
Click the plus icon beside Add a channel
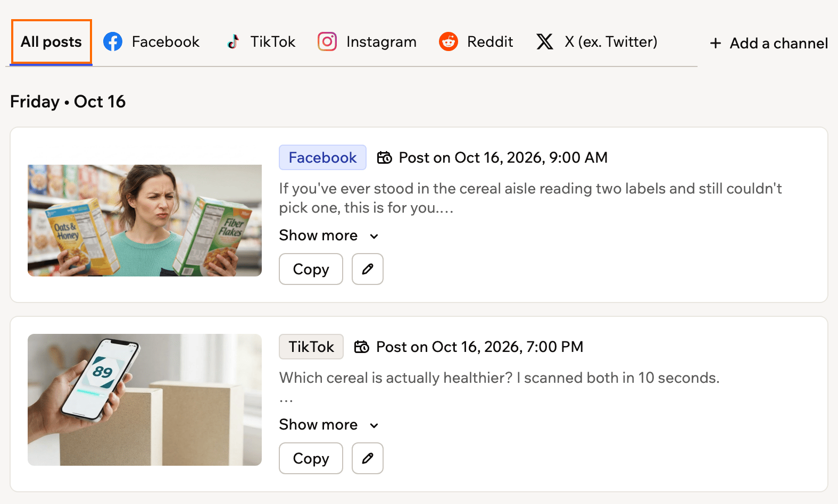pos(716,43)
